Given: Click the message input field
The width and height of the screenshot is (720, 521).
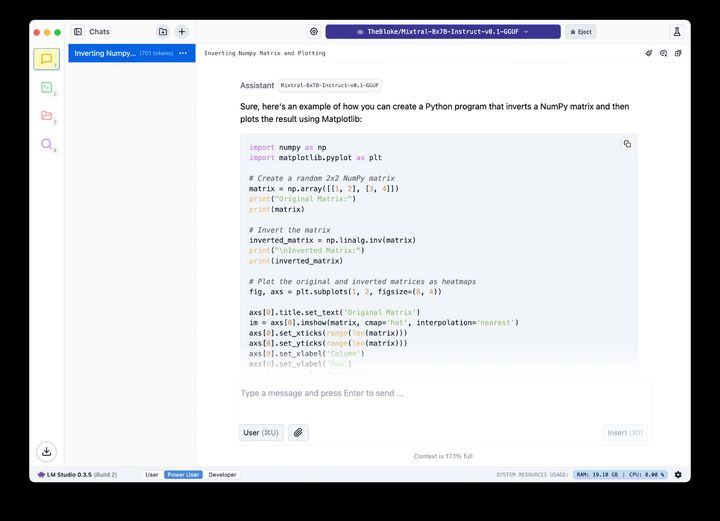Looking at the screenshot, I should [x=442, y=394].
